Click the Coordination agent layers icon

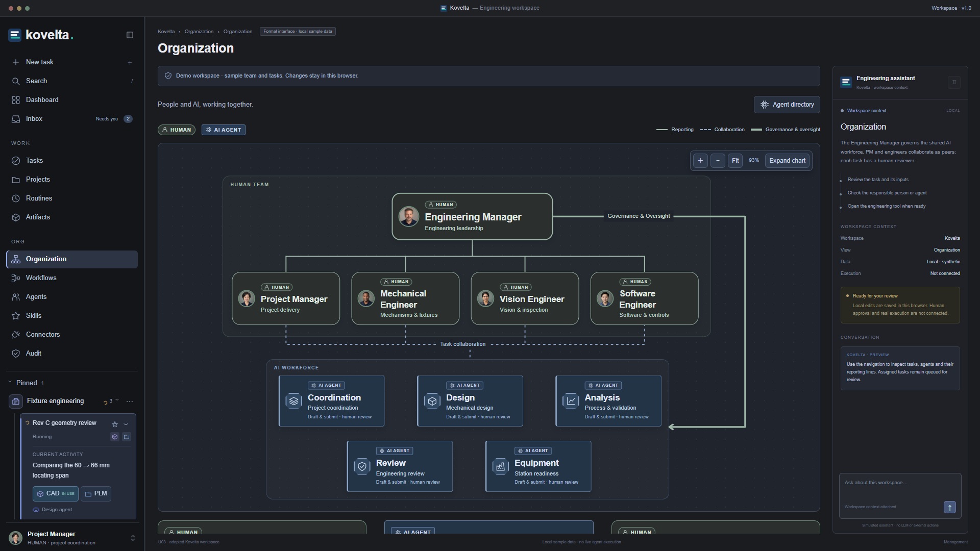[x=293, y=401]
